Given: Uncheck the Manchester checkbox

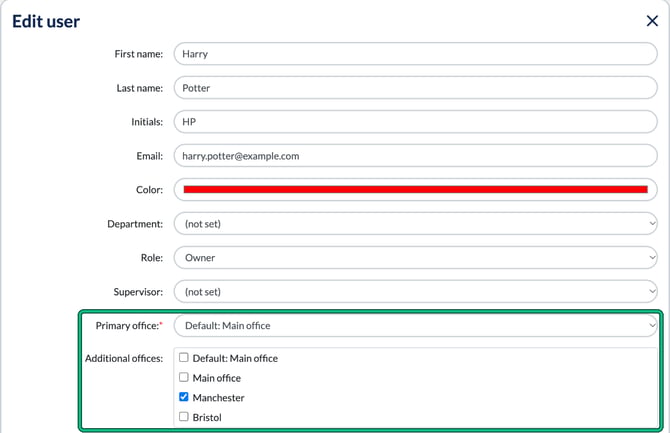Looking at the screenshot, I should point(184,397).
